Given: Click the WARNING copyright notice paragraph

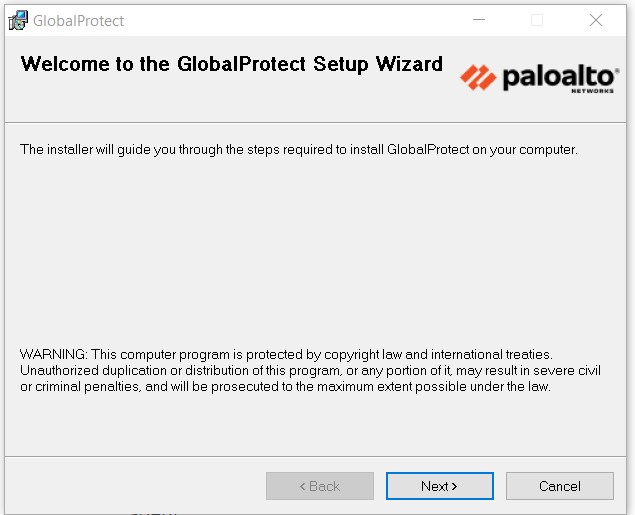Looking at the screenshot, I should click(310, 370).
